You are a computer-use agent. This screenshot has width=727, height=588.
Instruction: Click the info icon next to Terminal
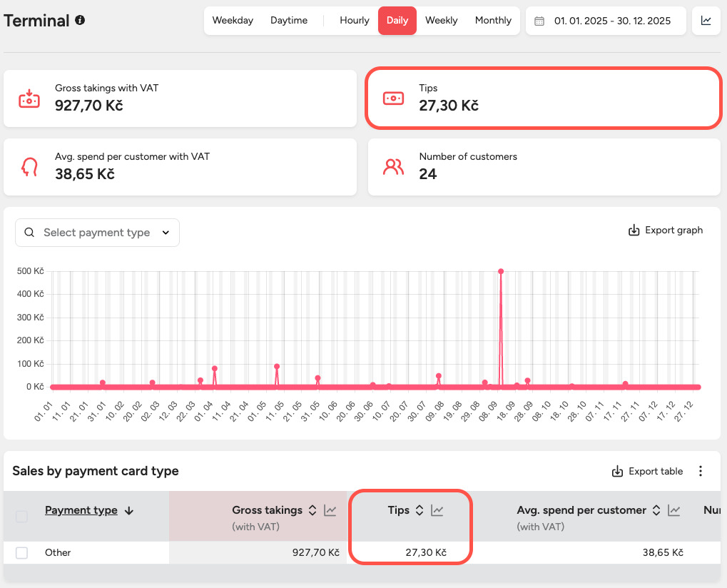pyautogui.click(x=80, y=20)
